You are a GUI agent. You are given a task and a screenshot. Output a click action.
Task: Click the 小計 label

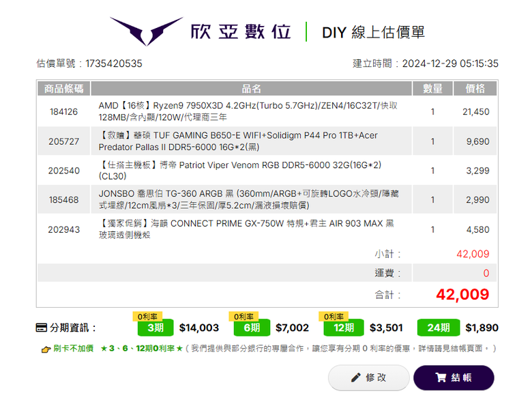387,254
